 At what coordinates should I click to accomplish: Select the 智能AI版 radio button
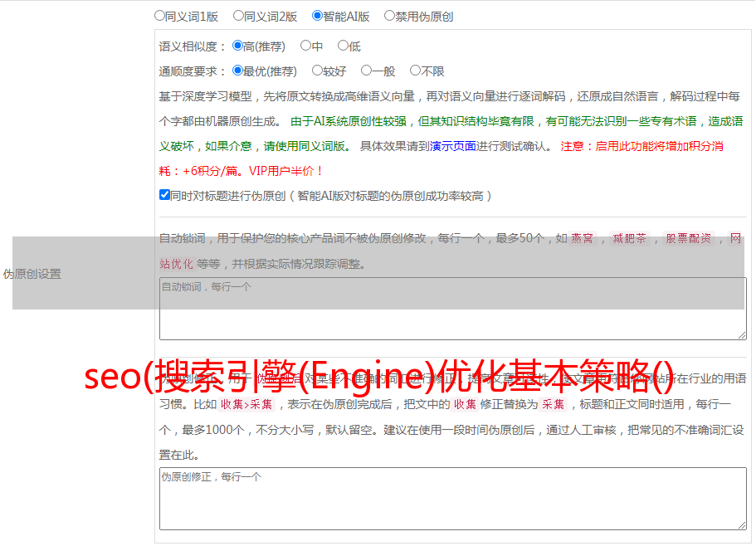tap(317, 16)
